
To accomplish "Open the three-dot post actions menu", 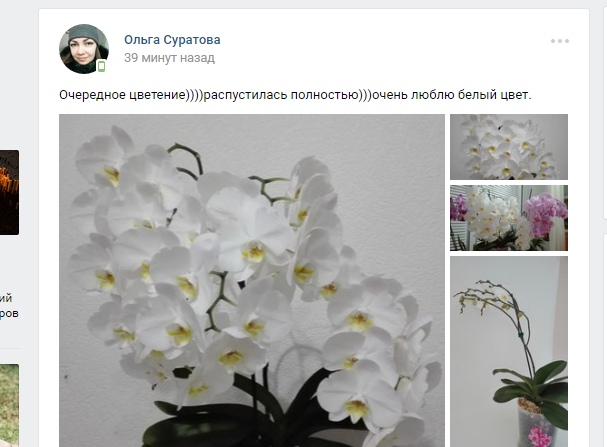I will (x=560, y=41).
